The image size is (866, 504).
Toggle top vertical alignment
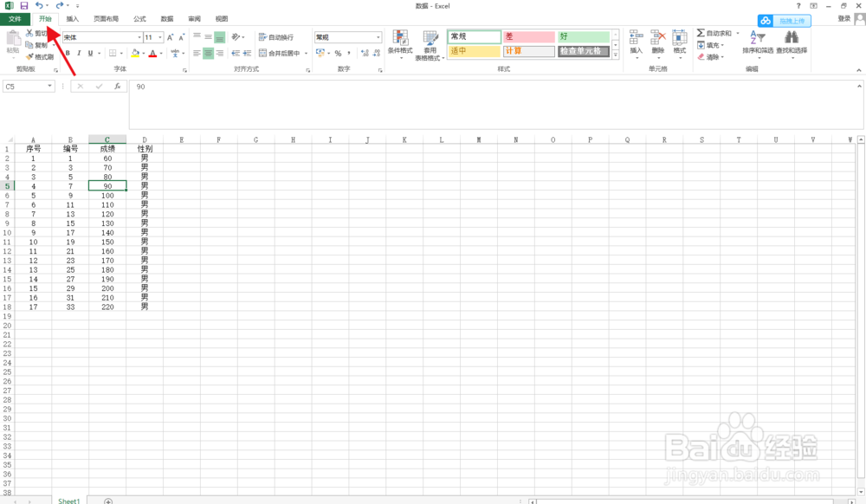tap(197, 37)
